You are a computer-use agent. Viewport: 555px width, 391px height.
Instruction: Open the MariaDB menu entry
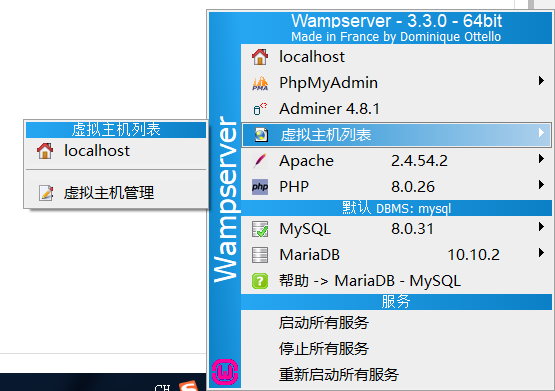tap(396, 255)
